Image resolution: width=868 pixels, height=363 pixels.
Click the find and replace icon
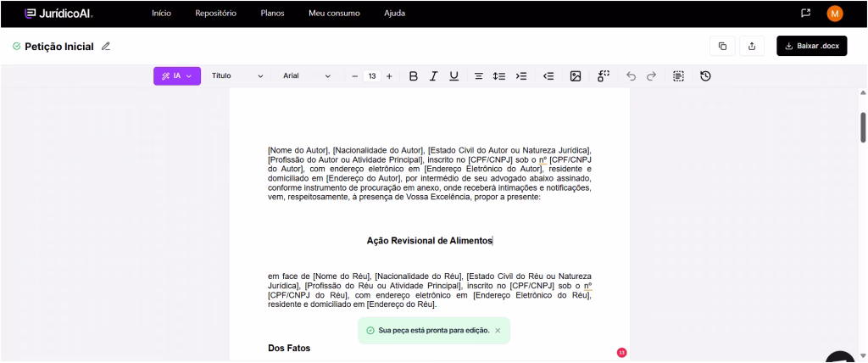point(604,76)
